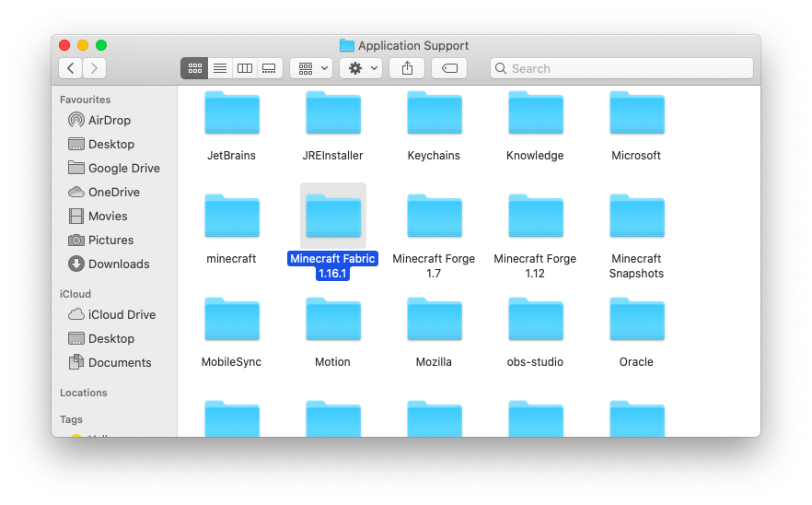This screenshot has height=505, width=812.
Task: Click the Edit Tags toolbar button
Action: 449,68
